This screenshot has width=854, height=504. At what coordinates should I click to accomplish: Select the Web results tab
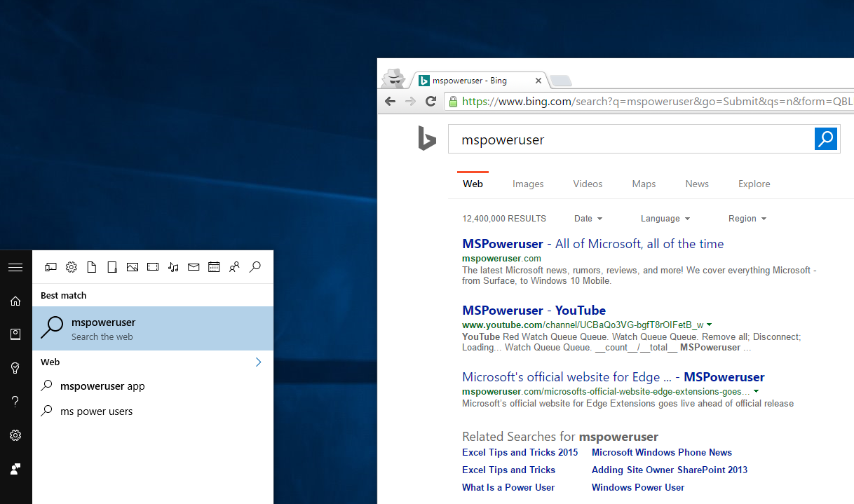click(x=473, y=184)
